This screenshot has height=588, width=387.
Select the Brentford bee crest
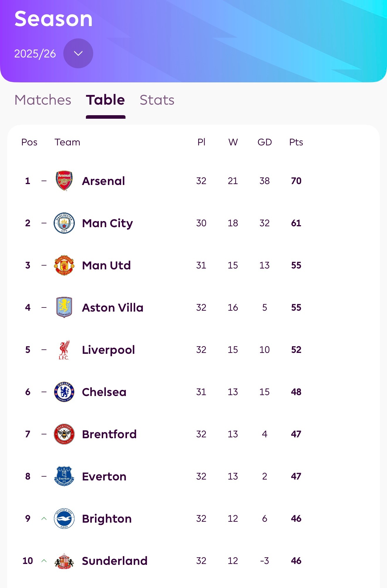(x=64, y=434)
